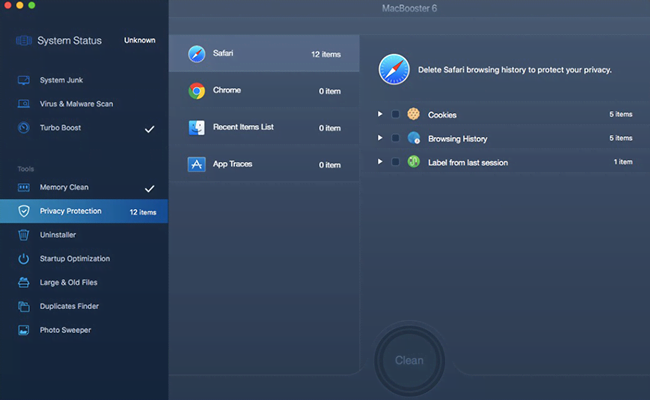The height and width of the screenshot is (400, 650).
Task: Select the Recent Items List row
Action: [264, 127]
